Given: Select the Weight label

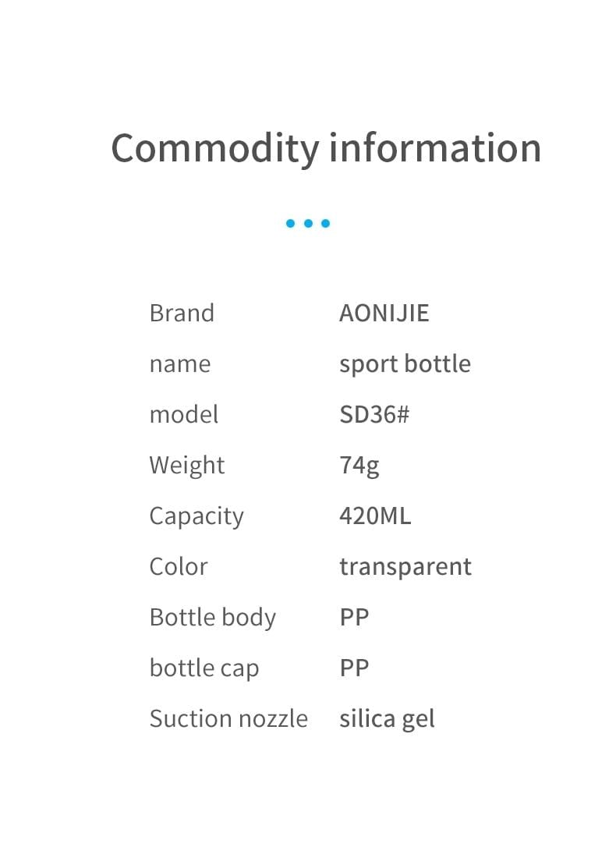Looking at the screenshot, I should coord(187,466).
